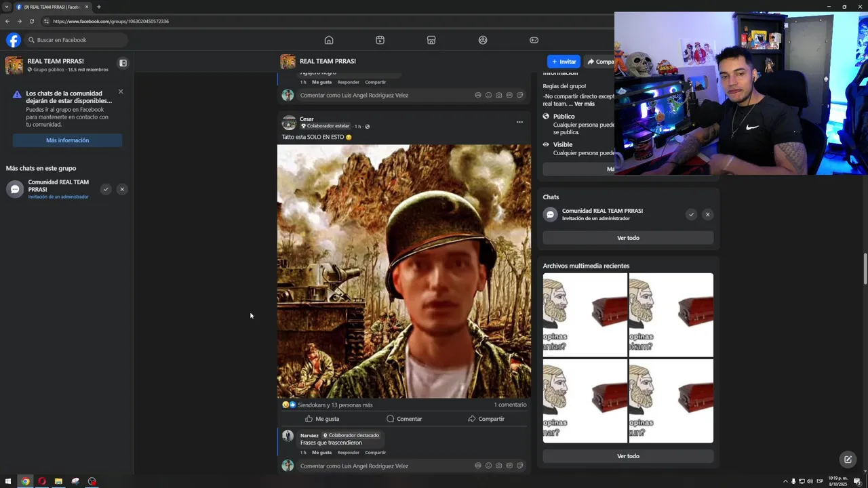This screenshot has height=488, width=868.
Task: Attach photo in upper comment box
Action: [x=498, y=96]
